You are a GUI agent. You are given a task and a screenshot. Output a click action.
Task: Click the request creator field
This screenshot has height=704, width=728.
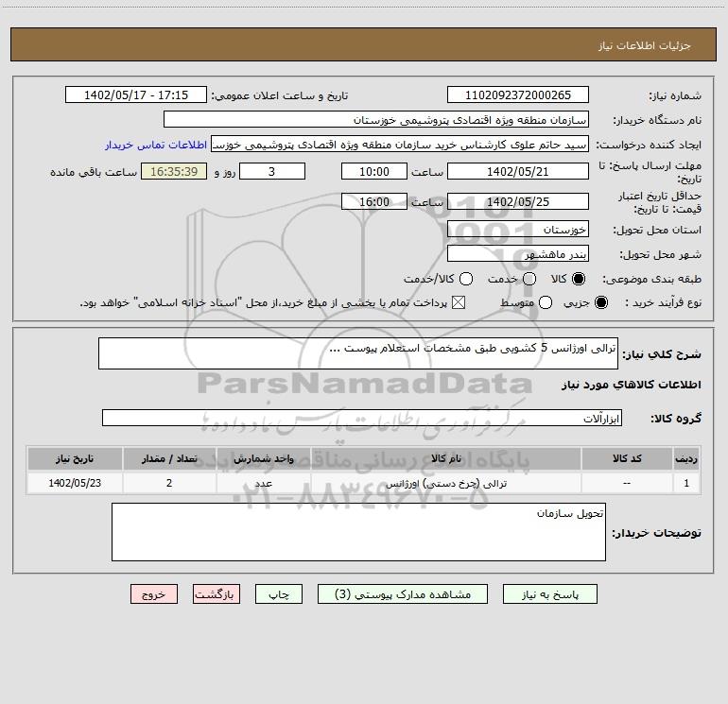click(x=400, y=144)
